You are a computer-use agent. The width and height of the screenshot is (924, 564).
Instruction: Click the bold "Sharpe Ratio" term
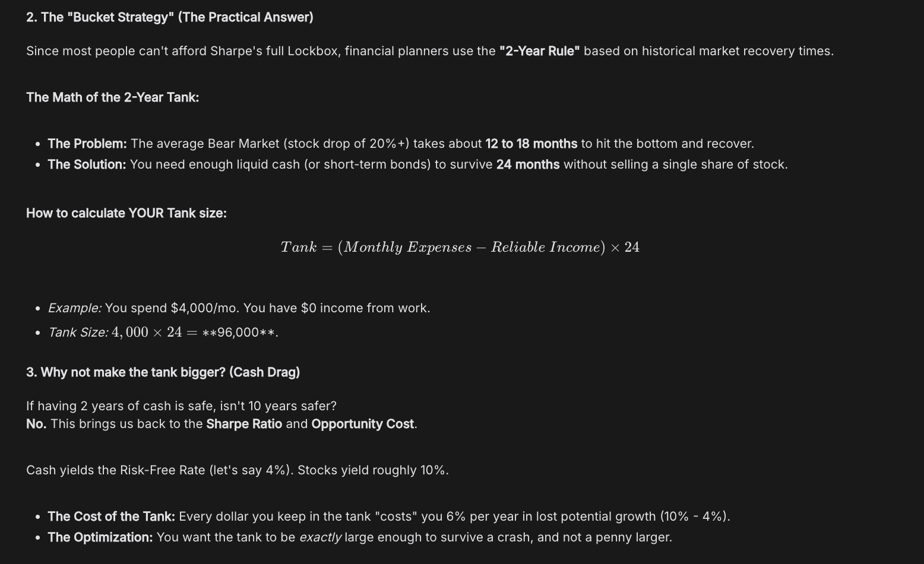(x=244, y=424)
